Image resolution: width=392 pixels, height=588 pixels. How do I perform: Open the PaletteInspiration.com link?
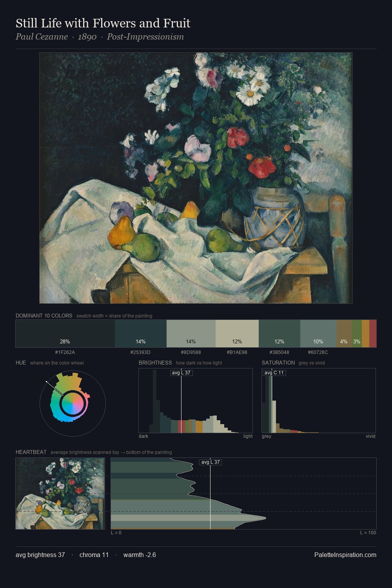[345, 555]
